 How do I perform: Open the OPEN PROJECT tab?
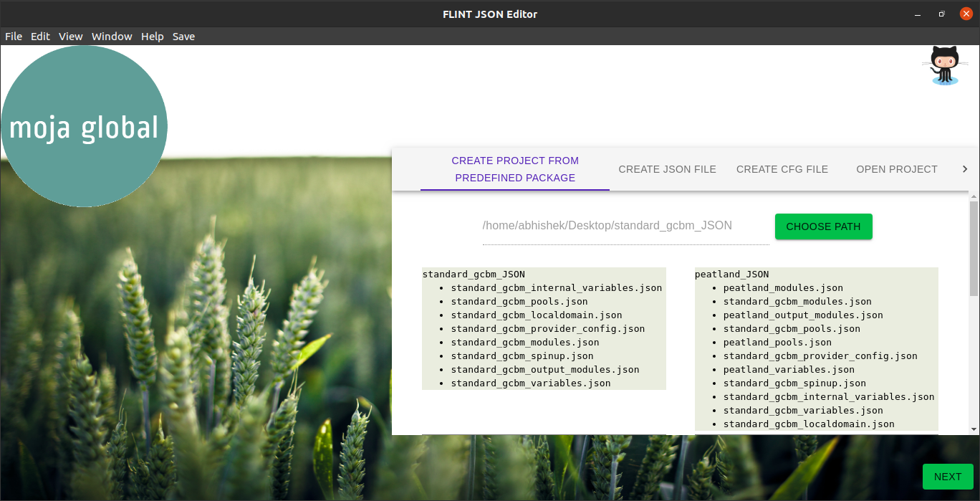896,169
